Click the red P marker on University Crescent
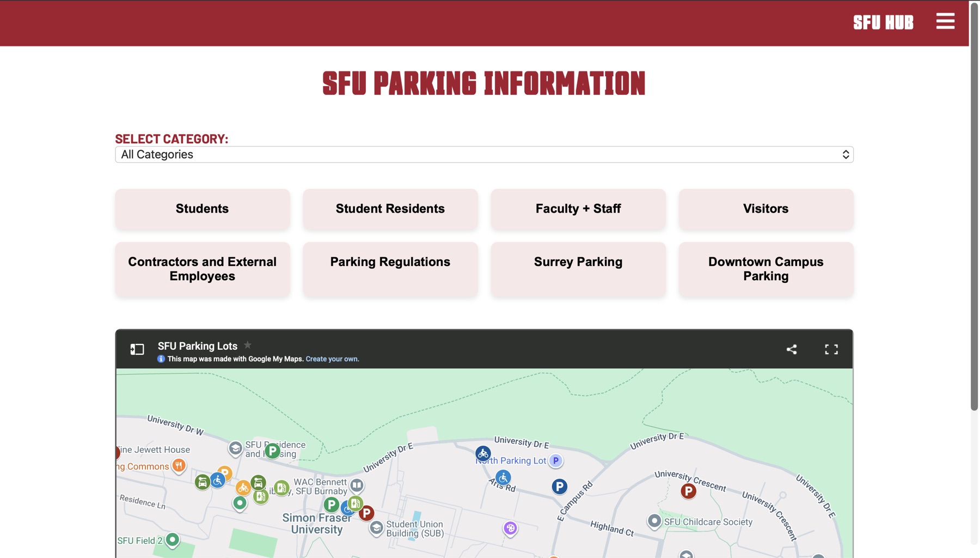 coord(688,491)
